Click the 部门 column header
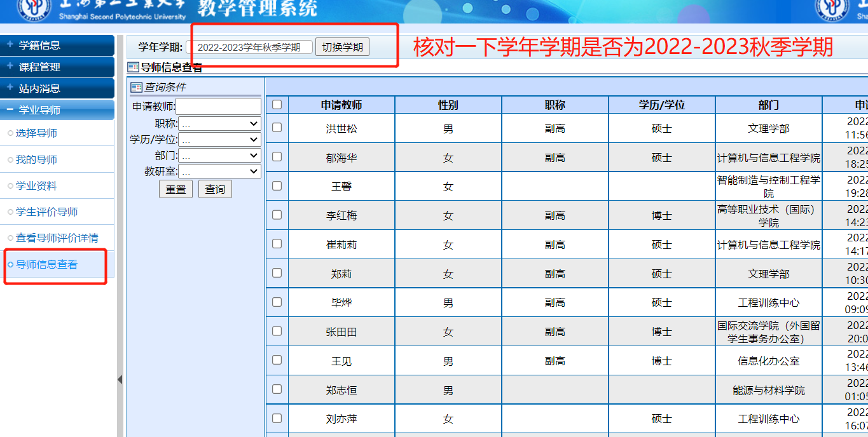The image size is (868, 437). pyautogui.click(x=769, y=105)
